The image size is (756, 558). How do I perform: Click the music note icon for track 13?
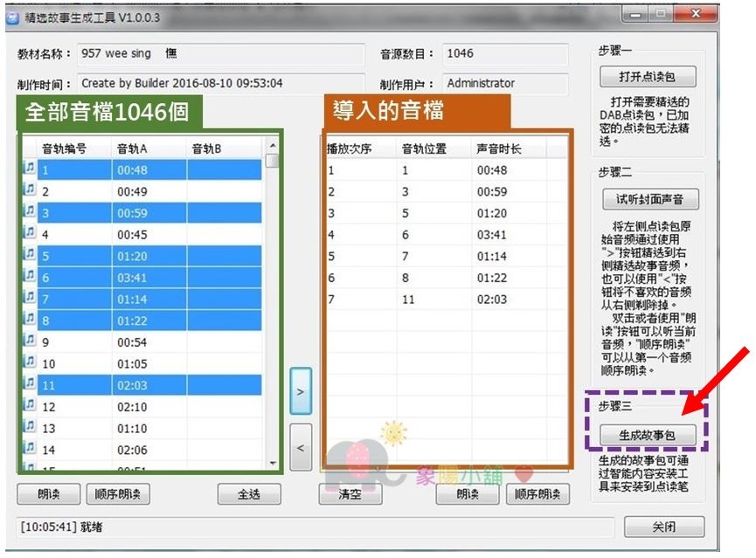click(30, 426)
